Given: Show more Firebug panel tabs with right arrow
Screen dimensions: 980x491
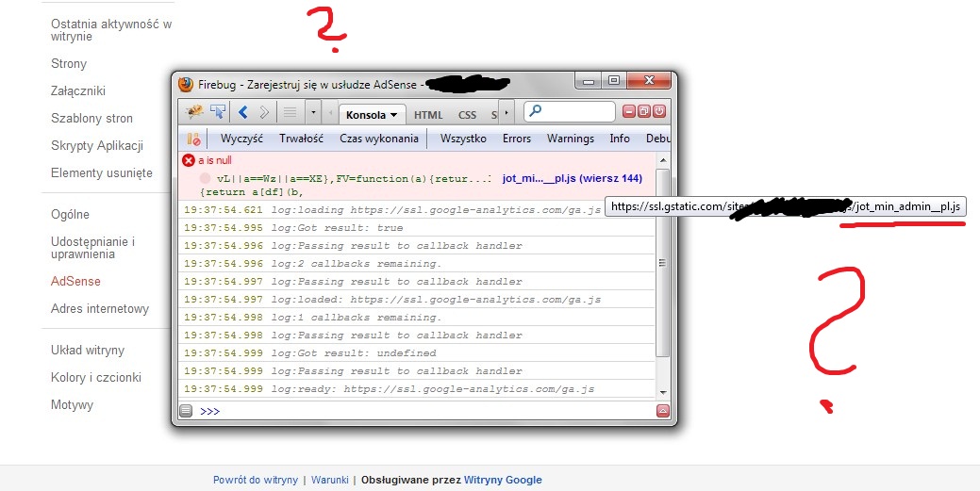Looking at the screenshot, I should [x=507, y=113].
